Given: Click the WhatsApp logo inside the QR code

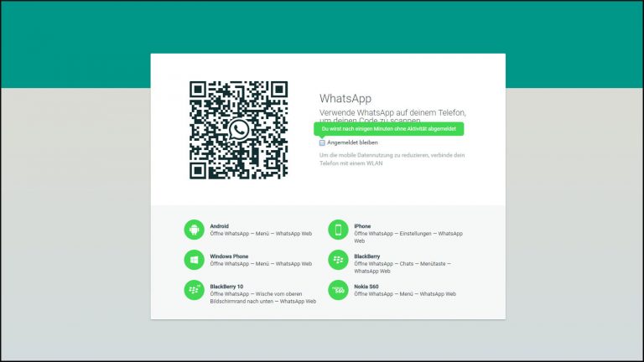Looking at the screenshot, I should point(239,130).
